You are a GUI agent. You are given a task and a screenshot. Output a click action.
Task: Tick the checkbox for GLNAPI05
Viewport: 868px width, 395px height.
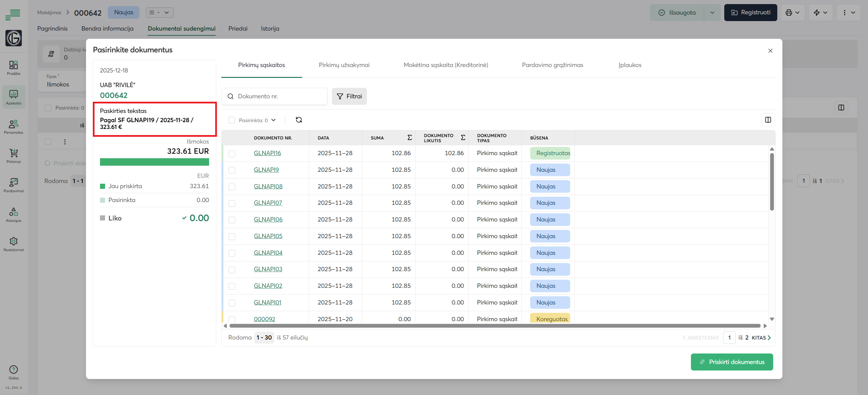(232, 236)
